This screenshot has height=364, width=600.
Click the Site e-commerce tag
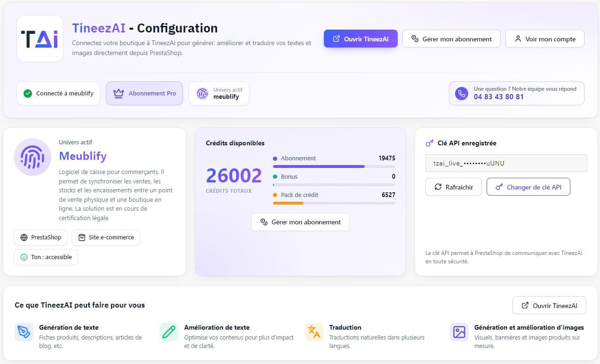coord(106,237)
